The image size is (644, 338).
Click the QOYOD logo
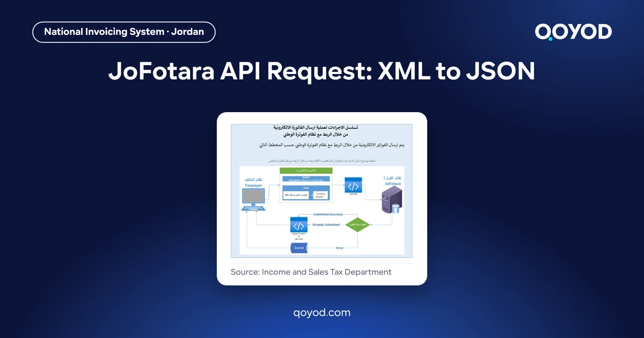click(573, 32)
